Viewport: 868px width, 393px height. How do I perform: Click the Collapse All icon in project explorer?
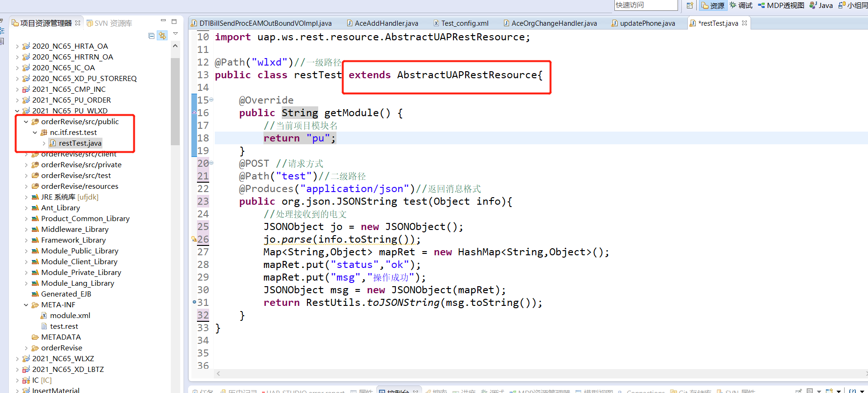151,36
